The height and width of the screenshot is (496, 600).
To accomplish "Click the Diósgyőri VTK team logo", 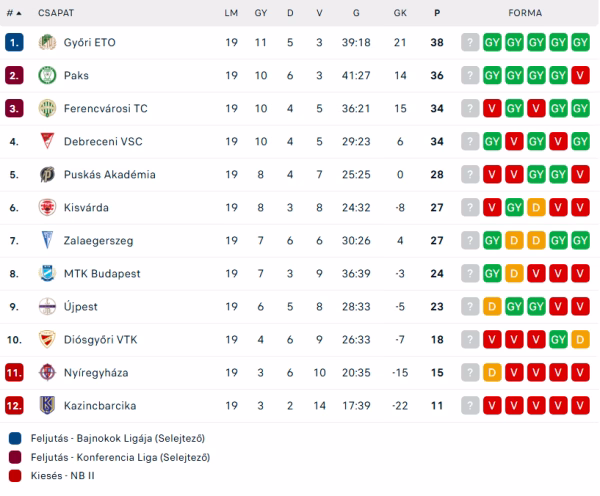I will point(46,339).
